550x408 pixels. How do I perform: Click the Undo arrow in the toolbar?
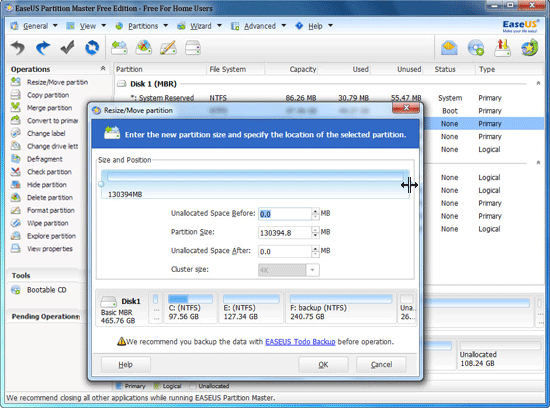[x=18, y=48]
